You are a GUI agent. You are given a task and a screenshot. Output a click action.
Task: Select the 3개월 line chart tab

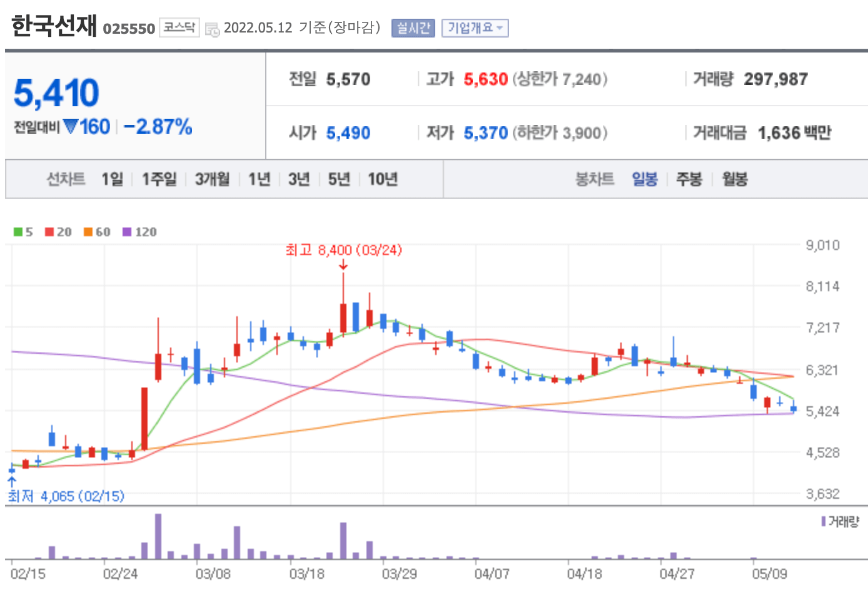[212, 179]
